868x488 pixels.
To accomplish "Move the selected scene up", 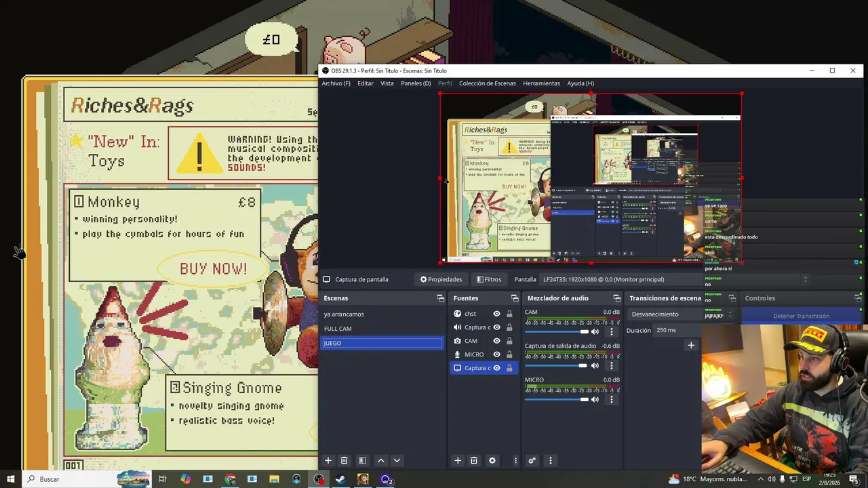I will [380, 460].
